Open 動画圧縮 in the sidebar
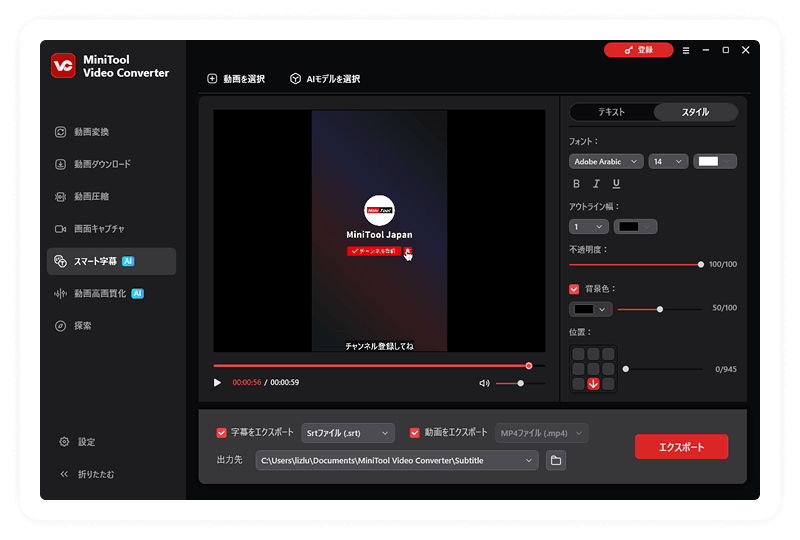This screenshot has width=800, height=540. pos(82,197)
